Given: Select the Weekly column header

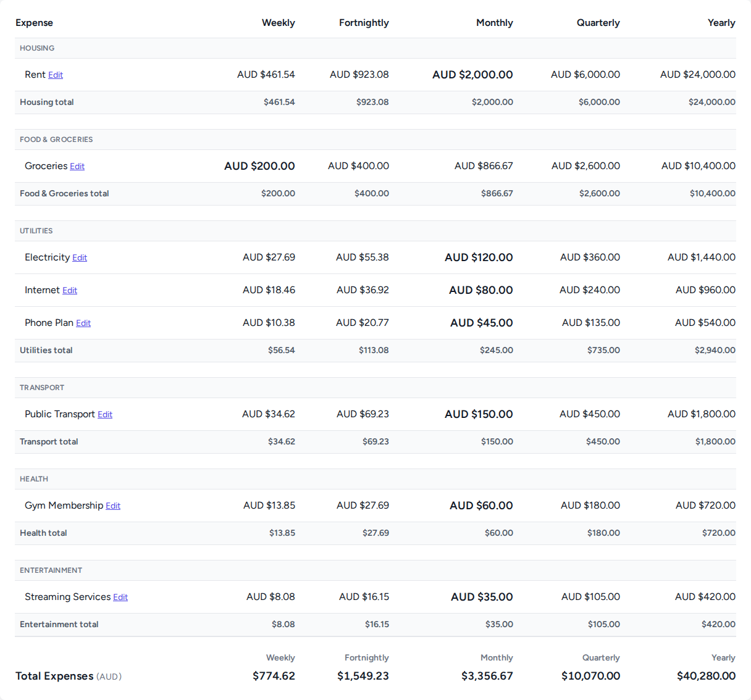Looking at the screenshot, I should (279, 23).
